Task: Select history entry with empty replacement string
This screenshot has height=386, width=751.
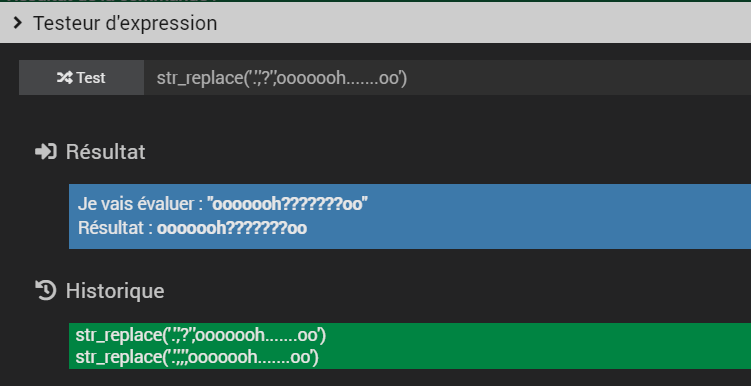Action: point(197,357)
